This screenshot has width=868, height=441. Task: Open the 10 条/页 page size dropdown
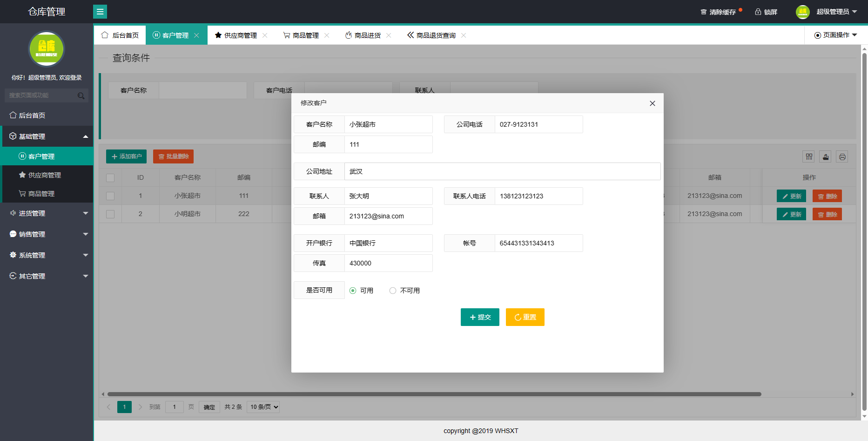click(x=263, y=407)
